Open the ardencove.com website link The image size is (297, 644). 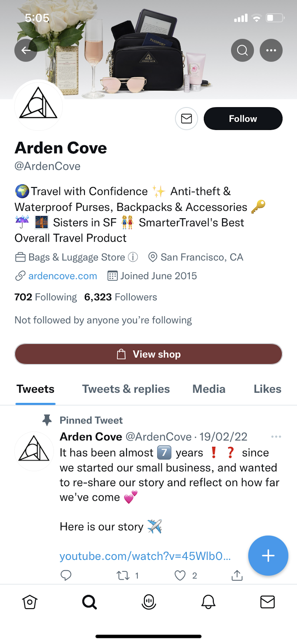(x=63, y=276)
